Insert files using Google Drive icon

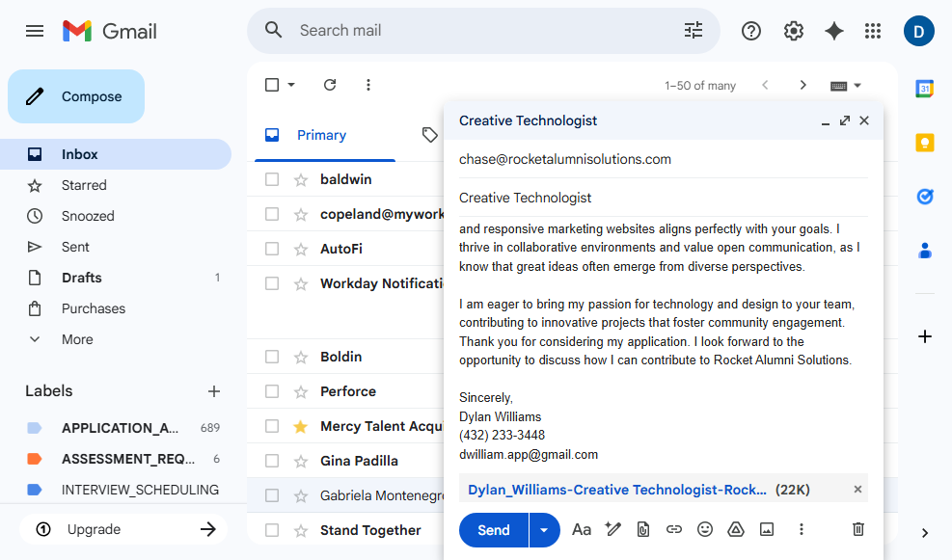click(735, 529)
